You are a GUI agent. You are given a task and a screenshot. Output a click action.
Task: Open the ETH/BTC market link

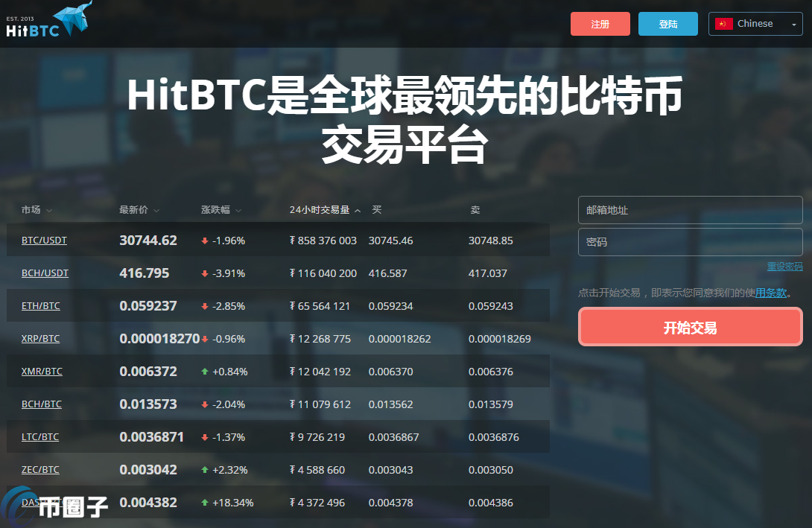(x=40, y=306)
